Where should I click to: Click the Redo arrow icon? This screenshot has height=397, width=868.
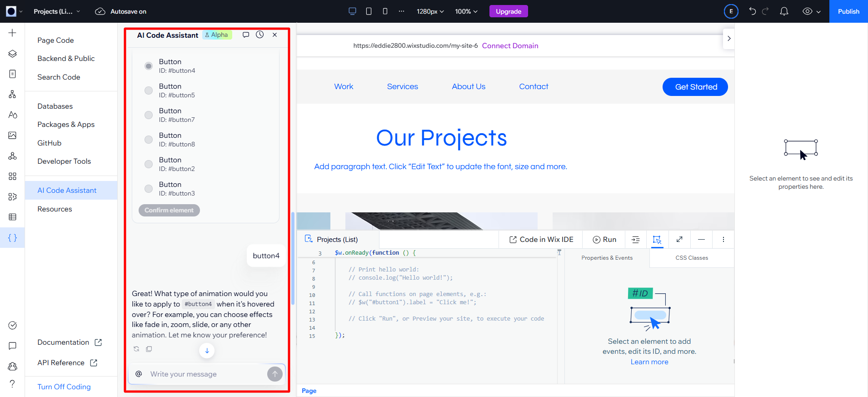pyautogui.click(x=765, y=11)
